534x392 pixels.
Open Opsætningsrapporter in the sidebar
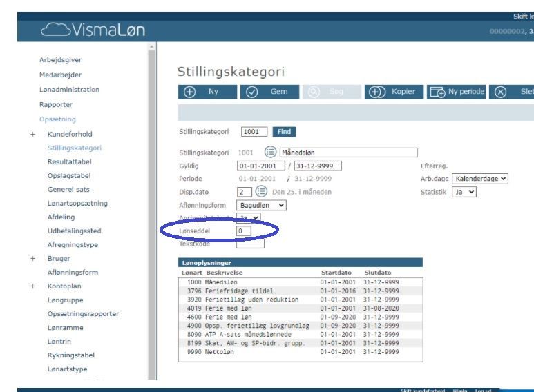click(84, 314)
